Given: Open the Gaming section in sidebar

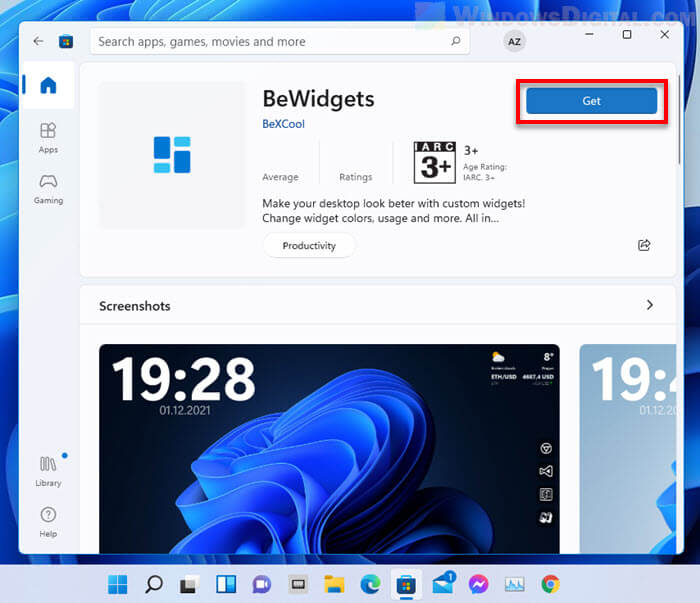Looking at the screenshot, I should [x=48, y=189].
